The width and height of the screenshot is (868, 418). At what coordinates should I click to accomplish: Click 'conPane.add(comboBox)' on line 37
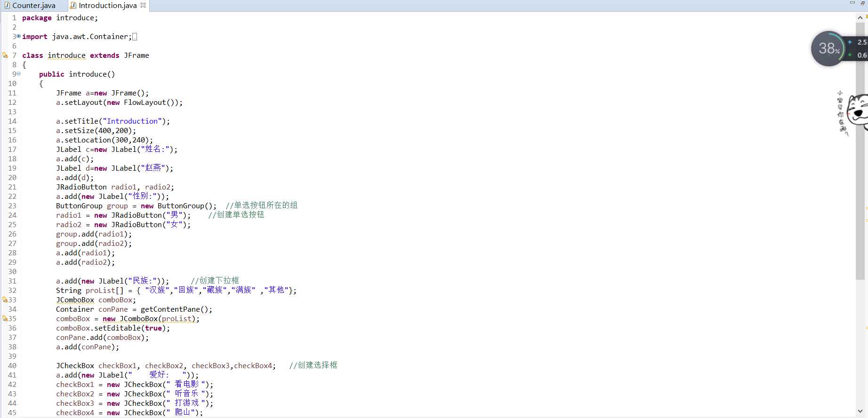(x=100, y=338)
